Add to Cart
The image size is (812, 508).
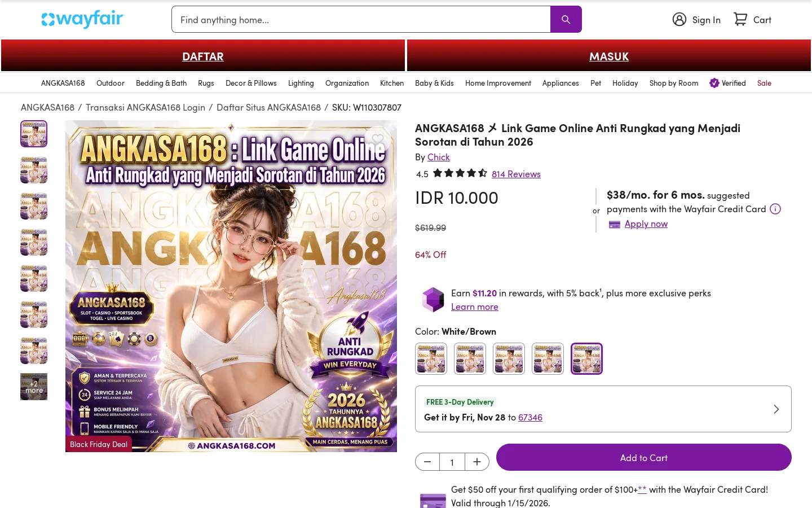click(644, 457)
